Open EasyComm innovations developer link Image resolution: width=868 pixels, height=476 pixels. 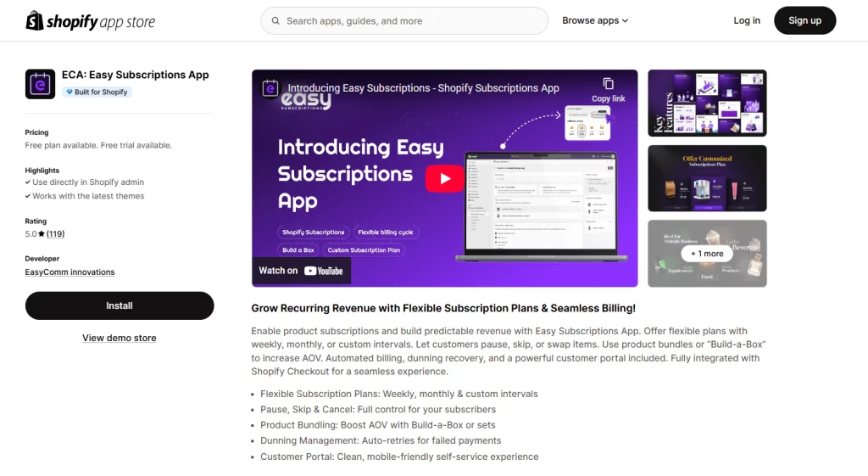(x=70, y=272)
